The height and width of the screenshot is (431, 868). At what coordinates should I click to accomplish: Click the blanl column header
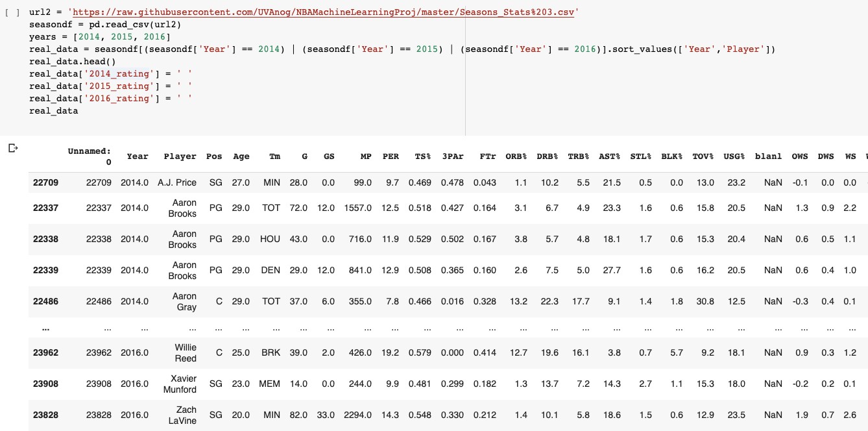(768, 156)
